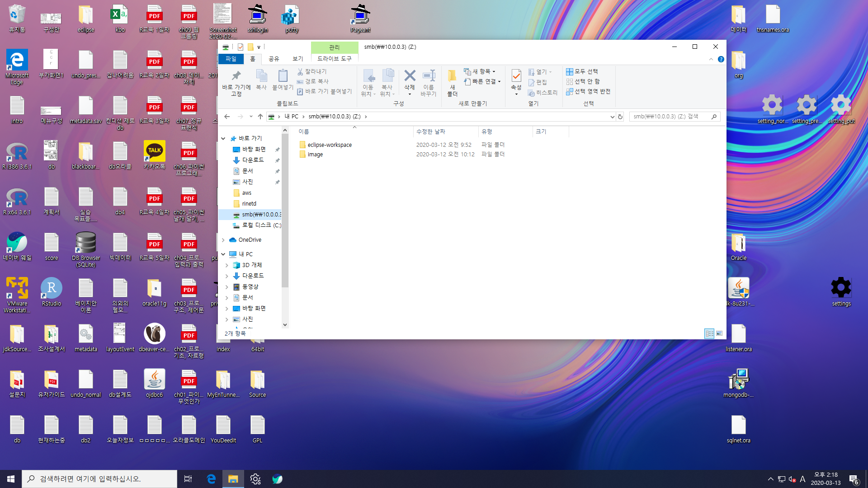
Task: Click Select All (모두 선택) in ribbon
Action: point(582,71)
